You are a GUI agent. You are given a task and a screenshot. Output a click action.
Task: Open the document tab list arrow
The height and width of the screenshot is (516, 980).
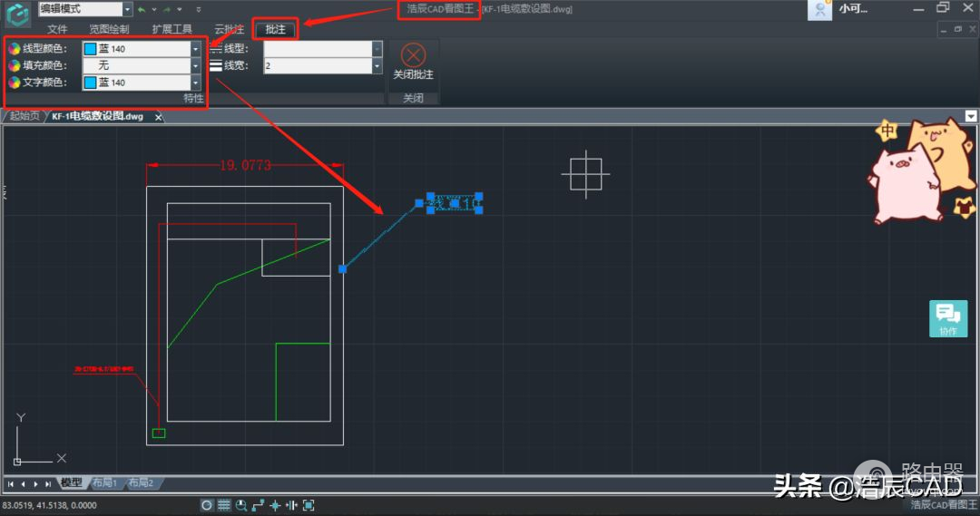(x=970, y=116)
